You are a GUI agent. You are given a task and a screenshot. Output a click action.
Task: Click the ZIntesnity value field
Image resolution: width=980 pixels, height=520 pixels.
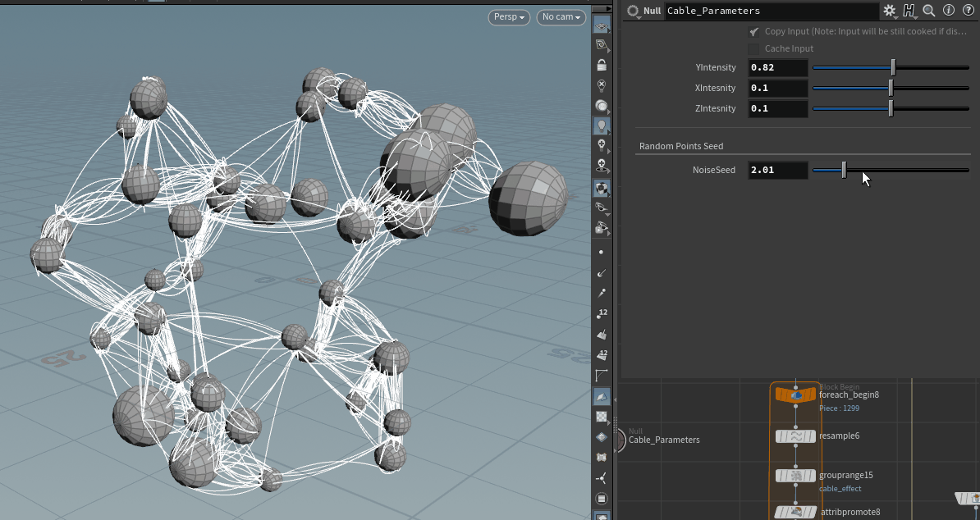tap(777, 108)
